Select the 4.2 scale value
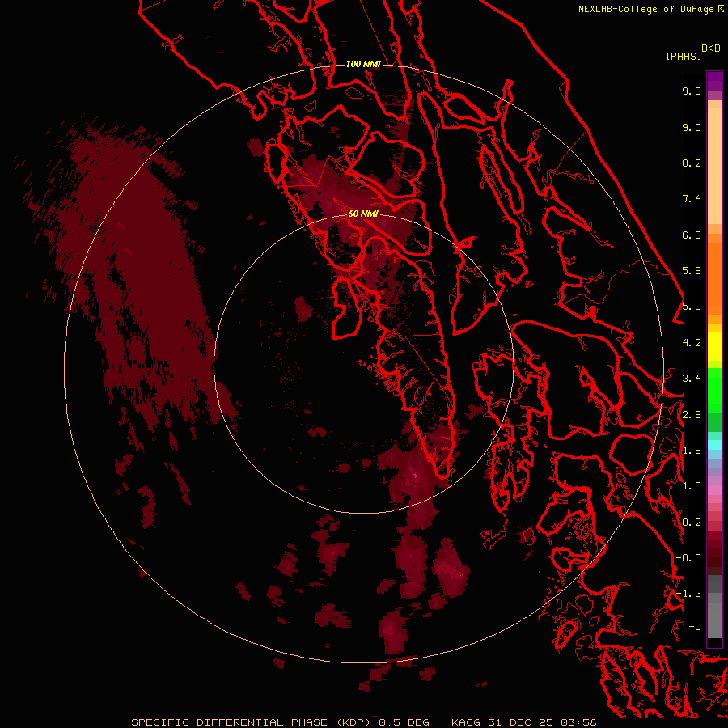This screenshot has width=728, height=728. (x=692, y=343)
